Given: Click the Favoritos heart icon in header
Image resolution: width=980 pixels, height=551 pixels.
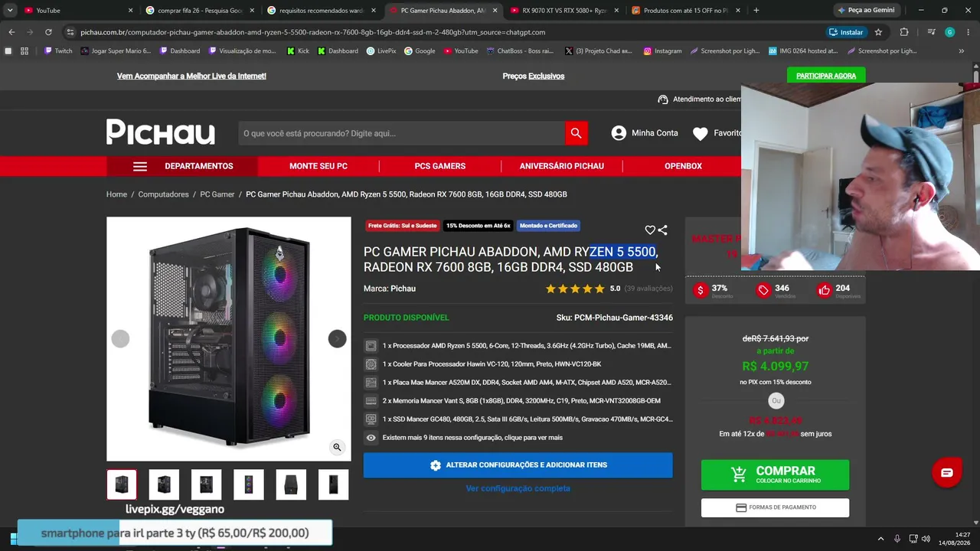Looking at the screenshot, I should point(700,134).
